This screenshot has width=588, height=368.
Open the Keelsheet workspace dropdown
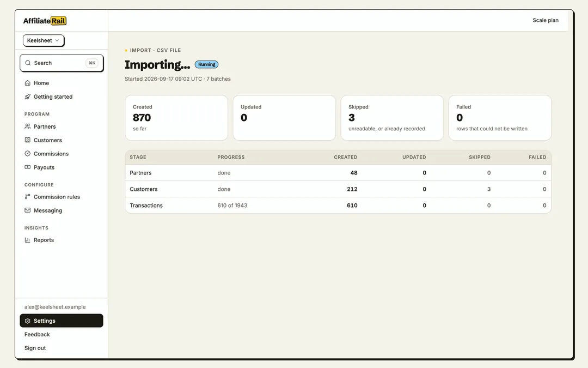(43, 40)
